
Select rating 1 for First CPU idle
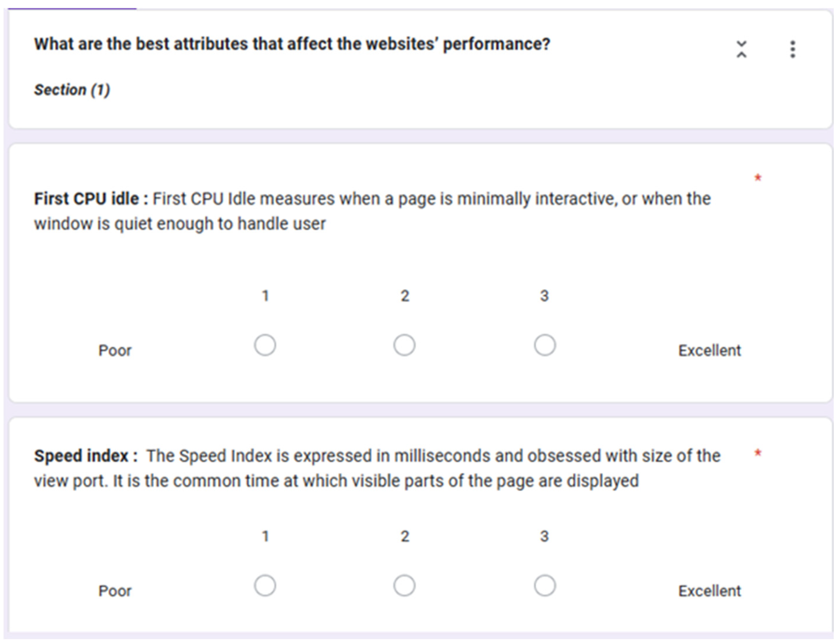265,345
